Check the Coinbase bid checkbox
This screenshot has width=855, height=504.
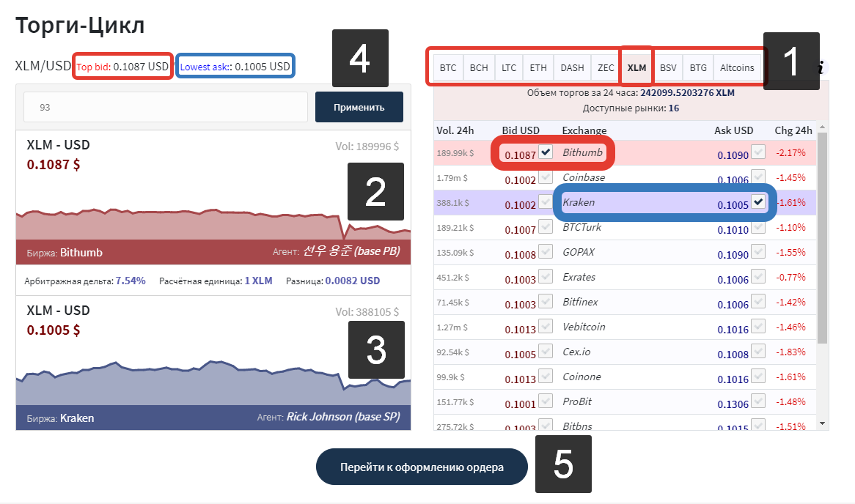point(546,177)
